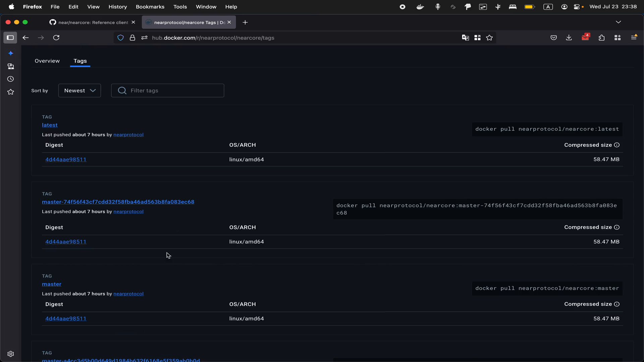Viewport: 644px width, 362px height.
Task: Click the nearprotocol publisher link
Action: tap(128, 135)
